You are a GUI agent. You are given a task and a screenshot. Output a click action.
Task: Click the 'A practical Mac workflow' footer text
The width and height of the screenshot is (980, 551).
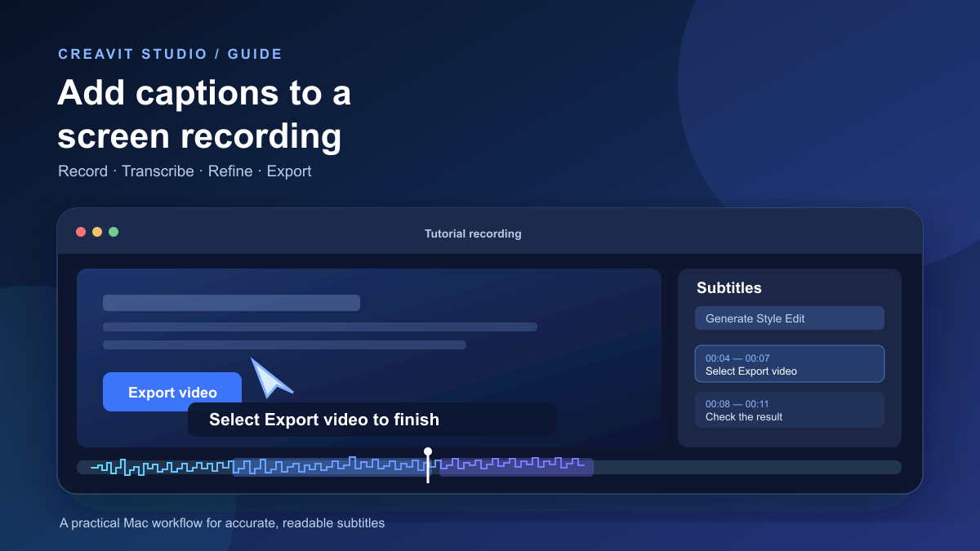(222, 522)
